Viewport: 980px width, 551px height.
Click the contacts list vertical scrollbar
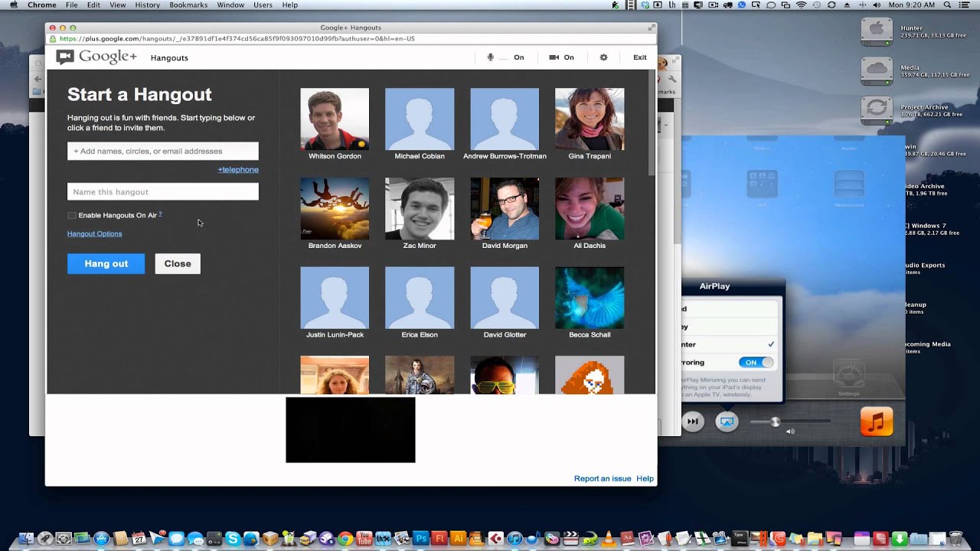click(652, 122)
